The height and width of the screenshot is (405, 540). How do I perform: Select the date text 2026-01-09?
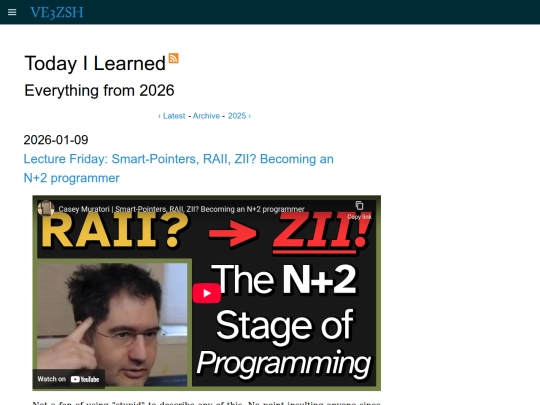pyautogui.click(x=56, y=140)
